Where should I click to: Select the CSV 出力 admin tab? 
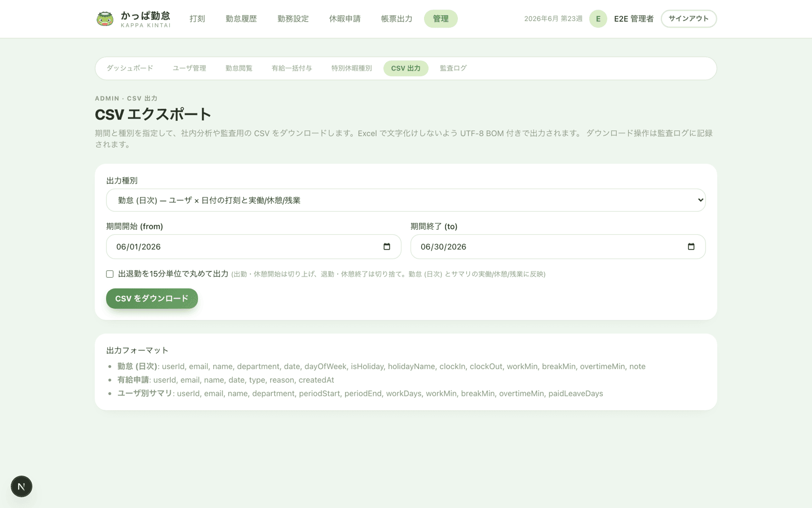point(406,68)
